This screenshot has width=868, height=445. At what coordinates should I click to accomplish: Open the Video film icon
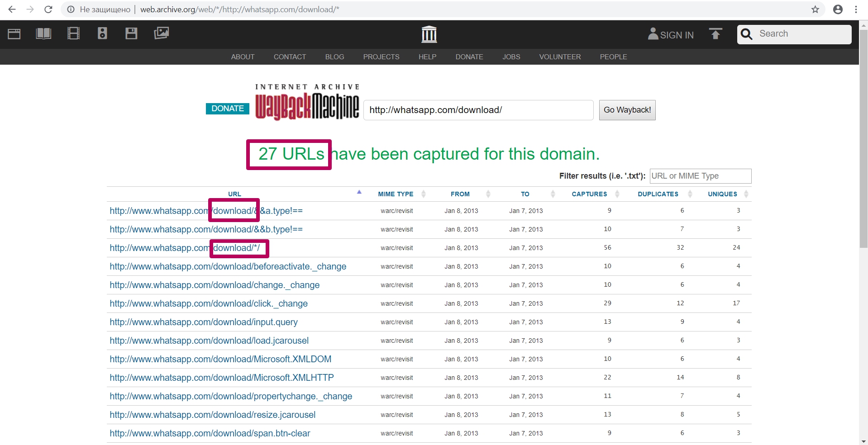point(73,33)
